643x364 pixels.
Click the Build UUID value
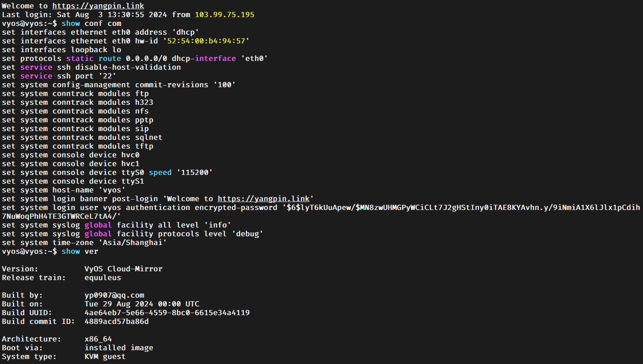(x=167, y=313)
